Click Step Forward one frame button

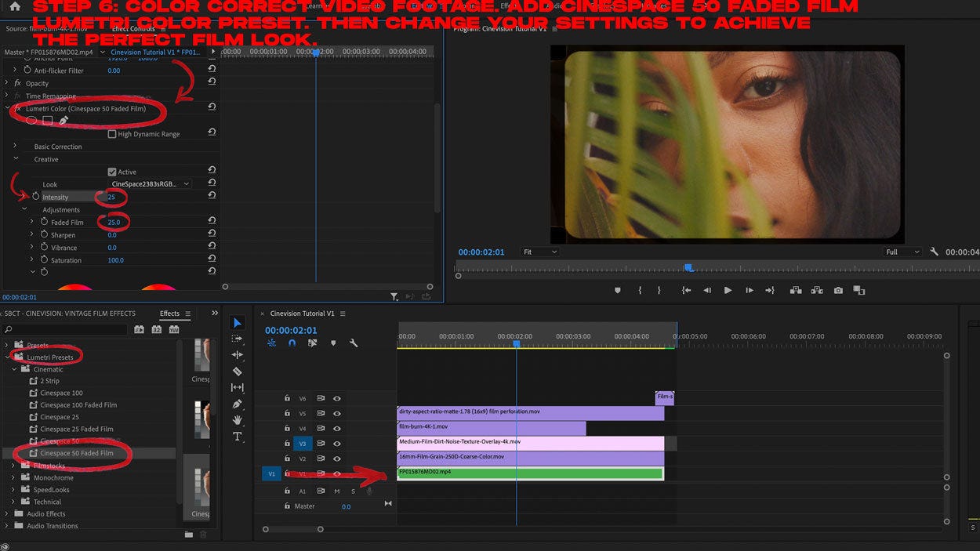750,290
